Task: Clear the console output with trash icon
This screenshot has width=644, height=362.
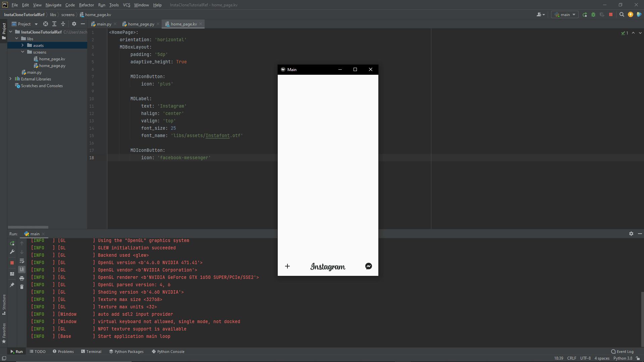Action: click(x=22, y=287)
